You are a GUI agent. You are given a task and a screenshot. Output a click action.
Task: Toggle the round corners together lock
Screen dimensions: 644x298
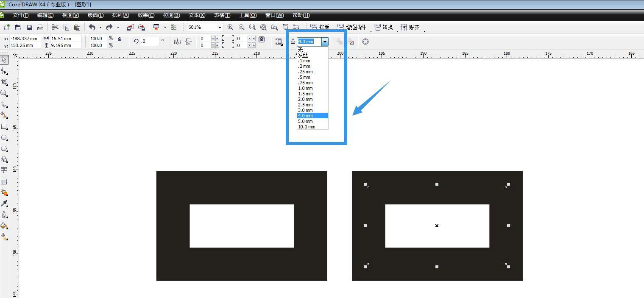(262, 39)
